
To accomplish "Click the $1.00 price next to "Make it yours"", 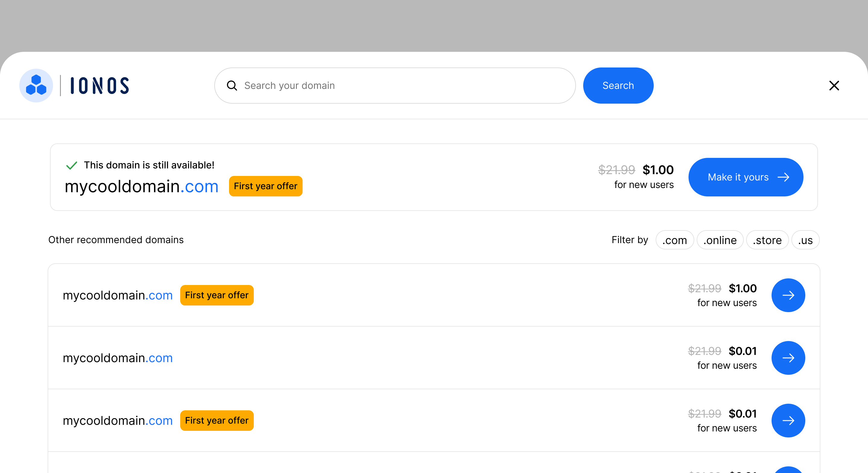I will [x=658, y=170].
